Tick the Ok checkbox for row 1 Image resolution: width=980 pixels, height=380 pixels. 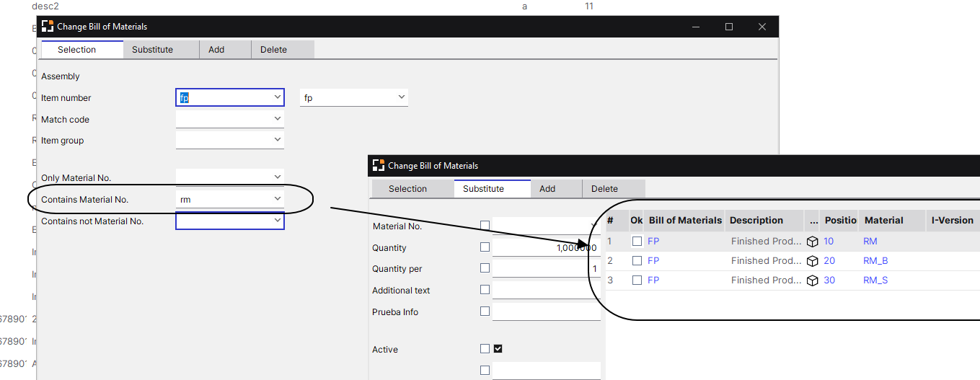pyautogui.click(x=637, y=242)
